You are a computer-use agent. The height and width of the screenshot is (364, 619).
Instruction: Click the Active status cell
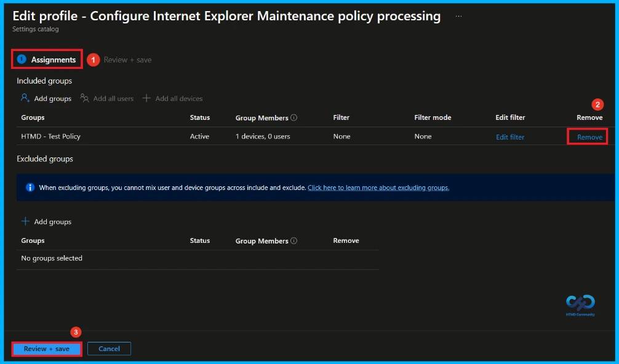click(199, 136)
